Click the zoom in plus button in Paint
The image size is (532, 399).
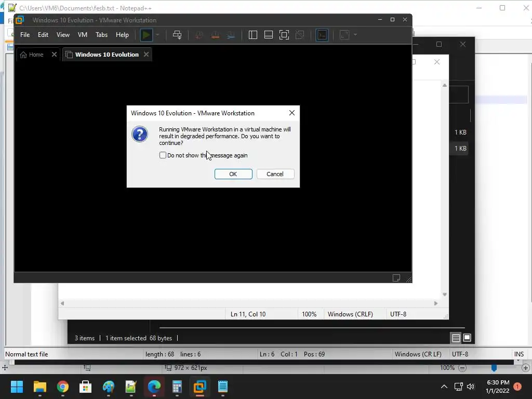pyautogui.click(x=526, y=368)
